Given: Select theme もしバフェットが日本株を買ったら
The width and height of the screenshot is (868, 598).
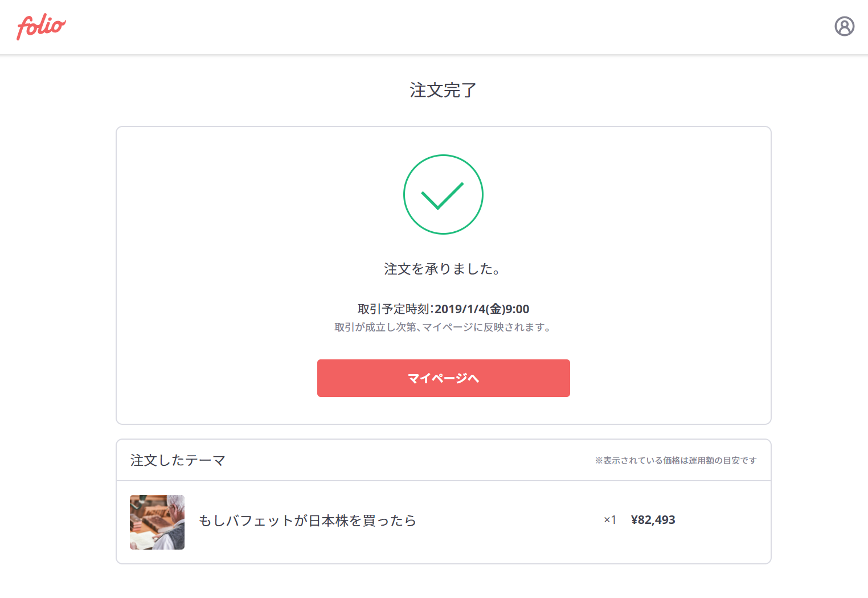Looking at the screenshot, I should (x=307, y=521).
